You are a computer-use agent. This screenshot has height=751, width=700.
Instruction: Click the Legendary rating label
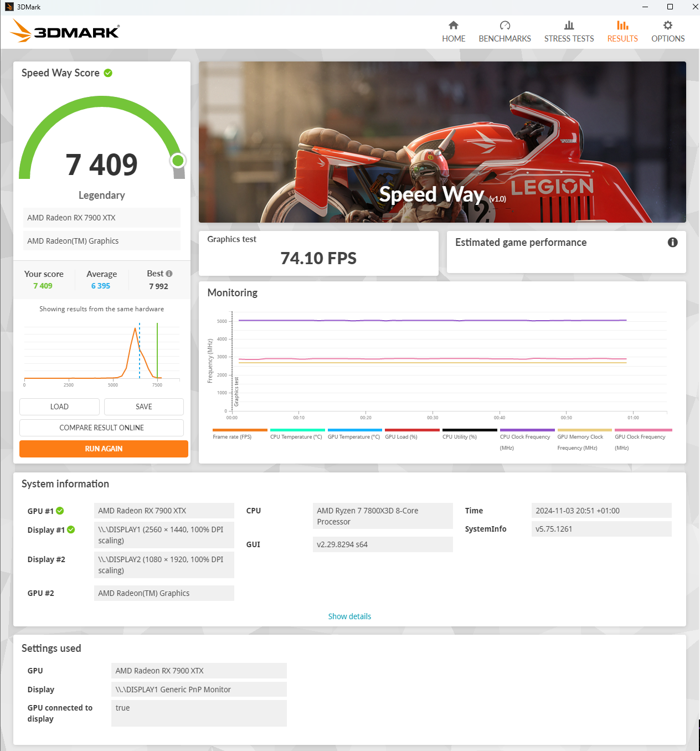[102, 196]
